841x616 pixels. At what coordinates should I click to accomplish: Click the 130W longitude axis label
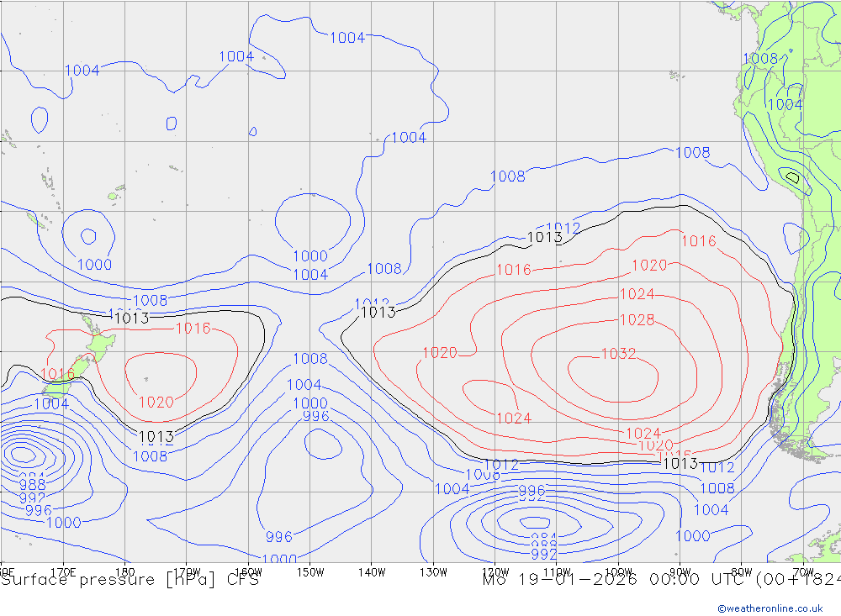[x=433, y=572]
